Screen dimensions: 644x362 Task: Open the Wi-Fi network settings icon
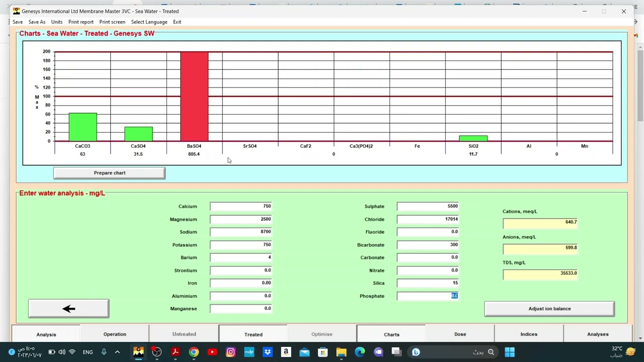coord(72,352)
